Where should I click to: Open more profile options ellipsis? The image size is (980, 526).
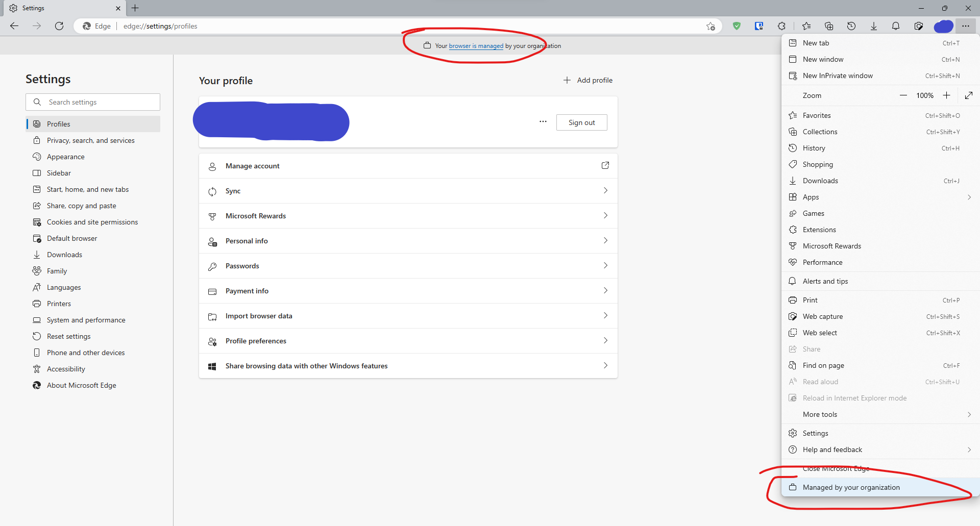543,122
